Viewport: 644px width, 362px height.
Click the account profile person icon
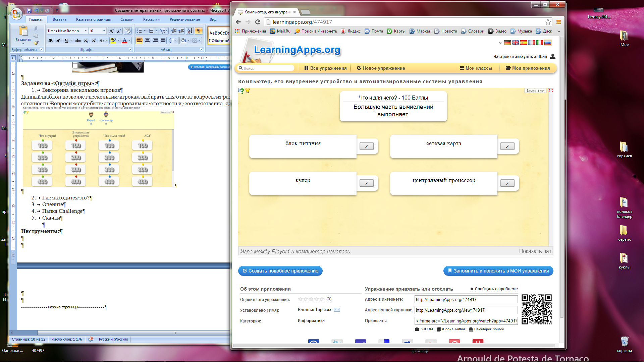click(x=553, y=56)
